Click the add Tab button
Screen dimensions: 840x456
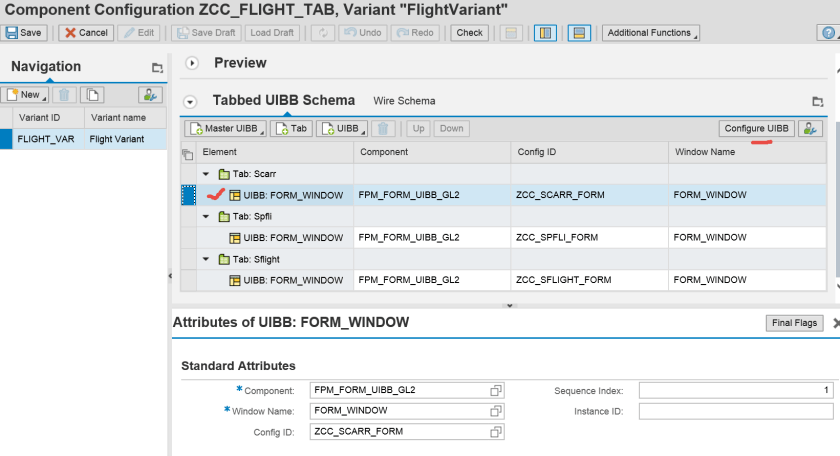290,128
